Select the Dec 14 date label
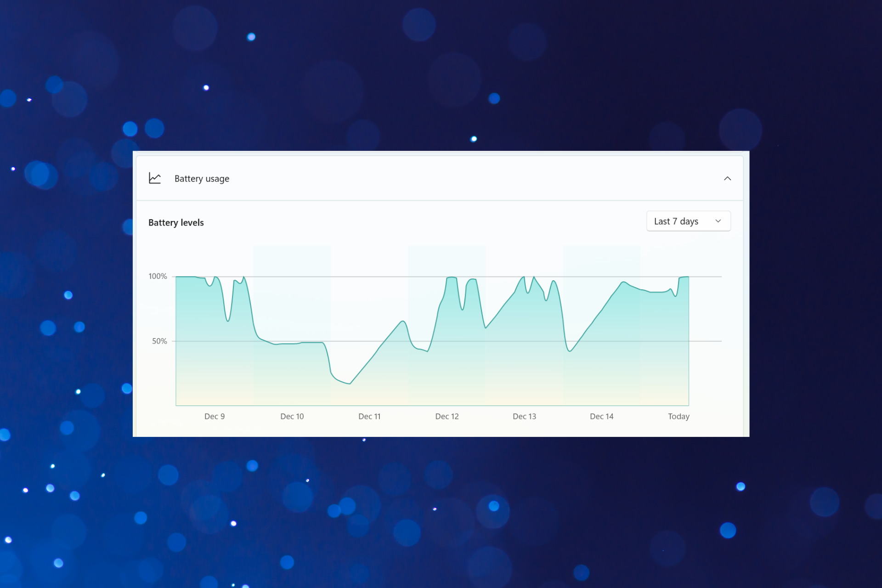This screenshot has width=882, height=588. click(601, 416)
